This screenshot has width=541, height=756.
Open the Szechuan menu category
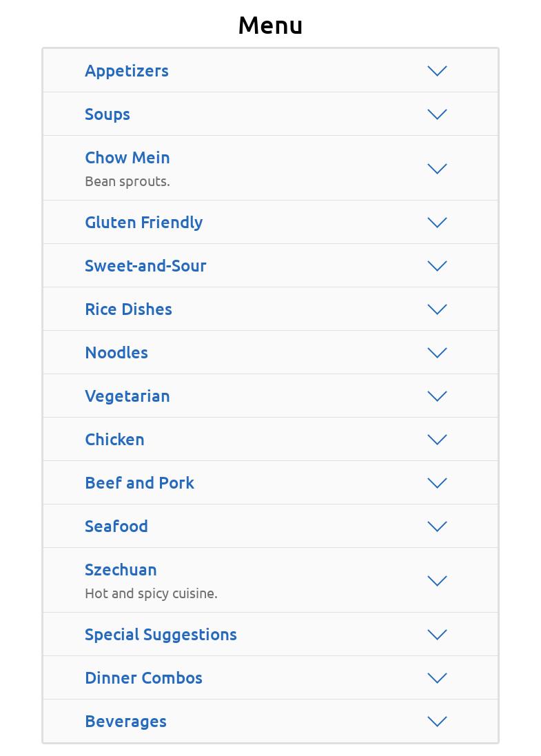pyautogui.click(x=121, y=570)
